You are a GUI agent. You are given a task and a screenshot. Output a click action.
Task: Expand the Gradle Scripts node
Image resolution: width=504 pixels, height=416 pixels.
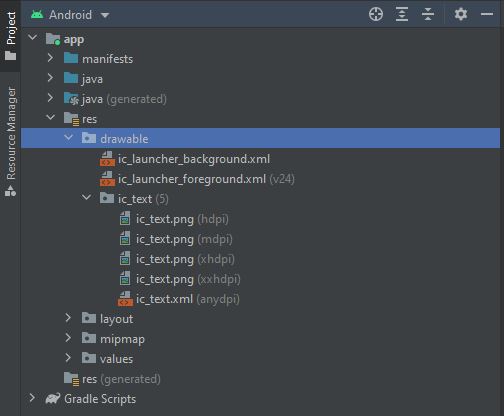(x=32, y=398)
